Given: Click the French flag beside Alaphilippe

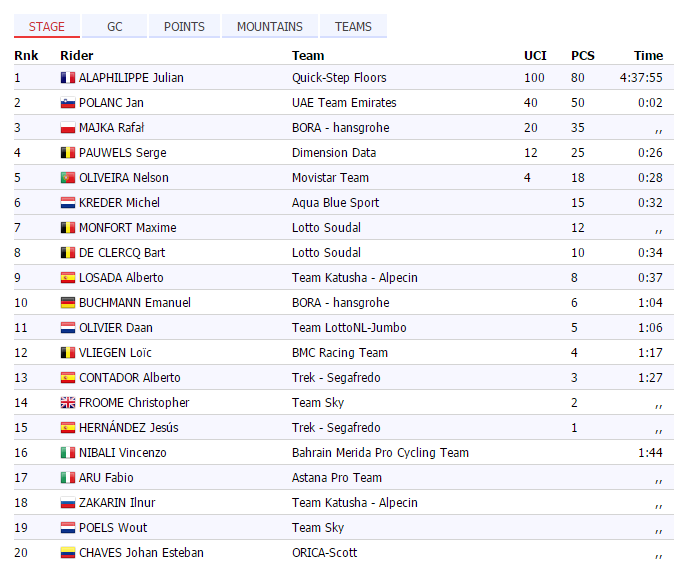Looking at the screenshot, I should click(68, 78).
